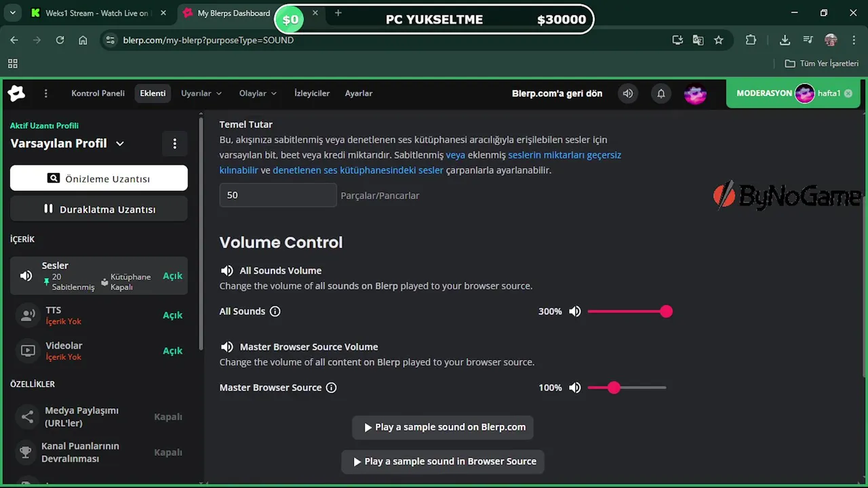Viewport: 868px width, 488px height.
Task: Click the Videolar video icon
Action: click(28, 350)
